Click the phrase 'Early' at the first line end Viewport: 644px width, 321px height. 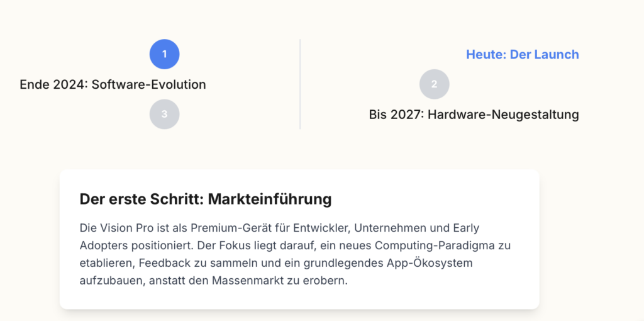466,227
